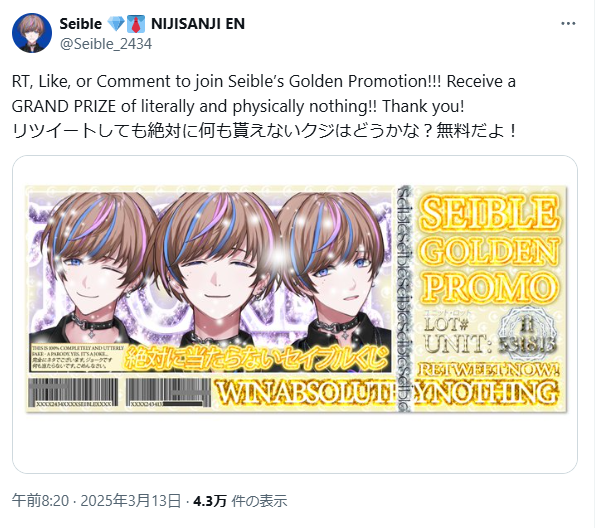Click the English tweet text about Golden Promotion
Image resolution: width=595 pixels, height=528 pixels.
click(x=264, y=94)
